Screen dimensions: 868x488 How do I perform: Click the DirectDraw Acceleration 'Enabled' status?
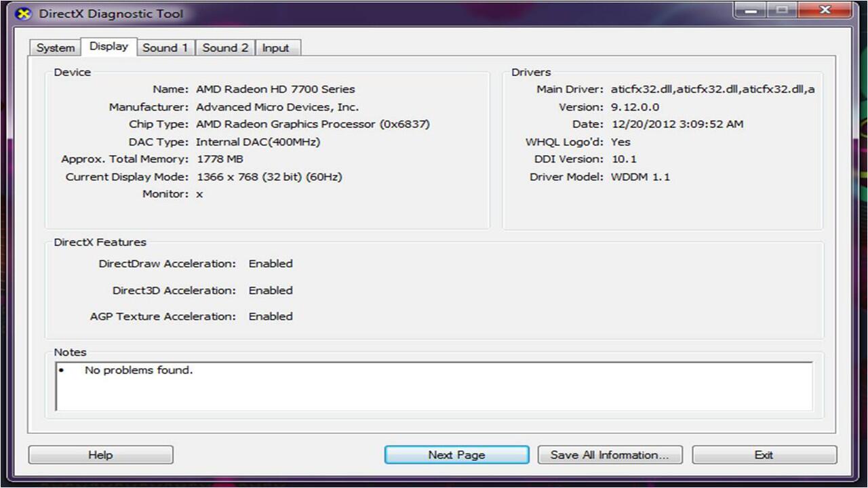coord(271,264)
